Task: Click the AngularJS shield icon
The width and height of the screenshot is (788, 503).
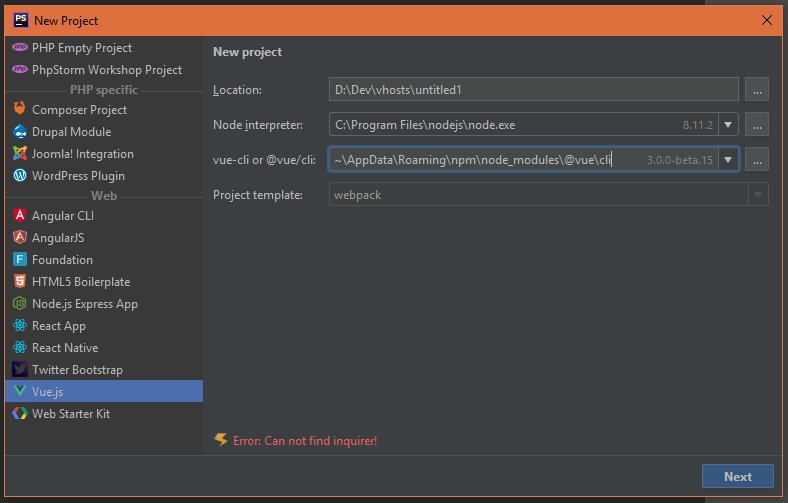Action: [20, 237]
